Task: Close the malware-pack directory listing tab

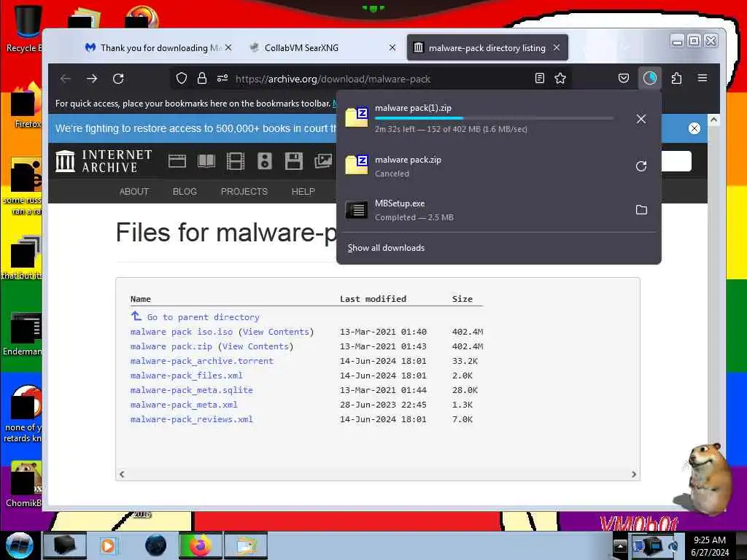Action: tap(557, 47)
